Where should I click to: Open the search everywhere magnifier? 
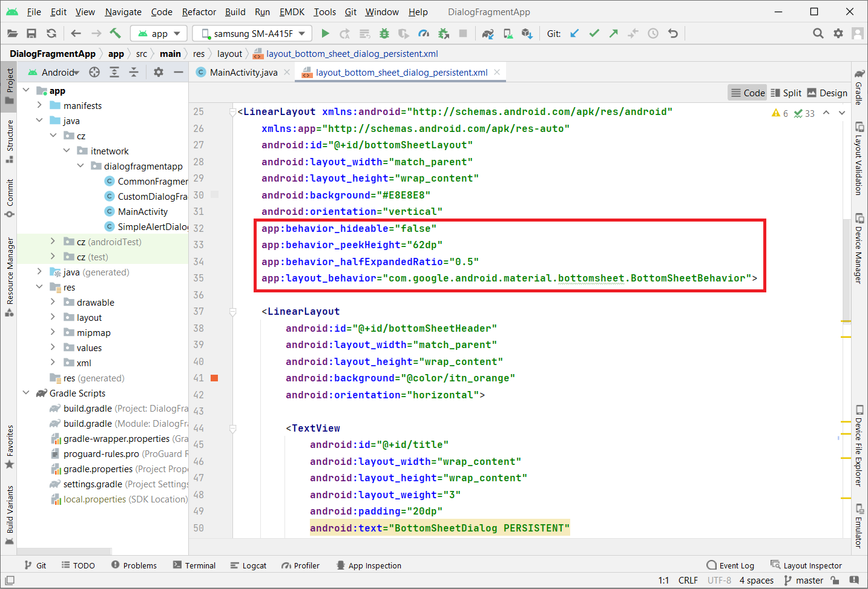[818, 33]
